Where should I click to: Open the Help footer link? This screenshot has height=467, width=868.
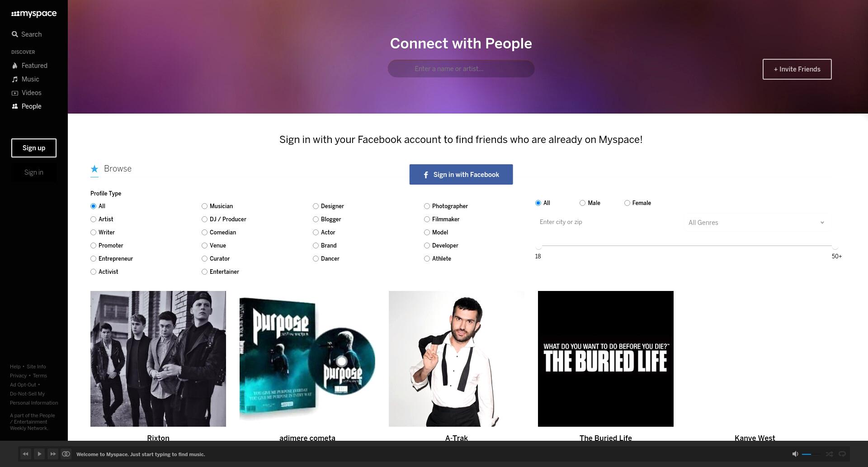[x=15, y=367]
